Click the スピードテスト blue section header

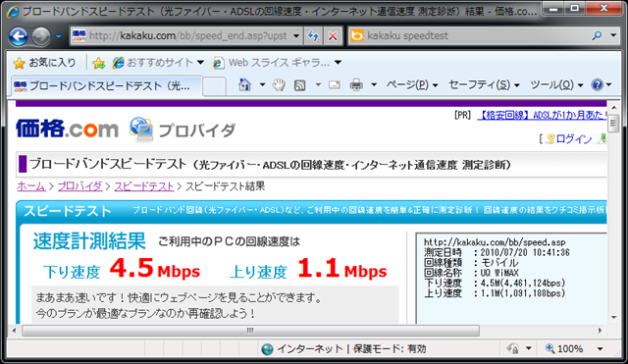(68, 211)
